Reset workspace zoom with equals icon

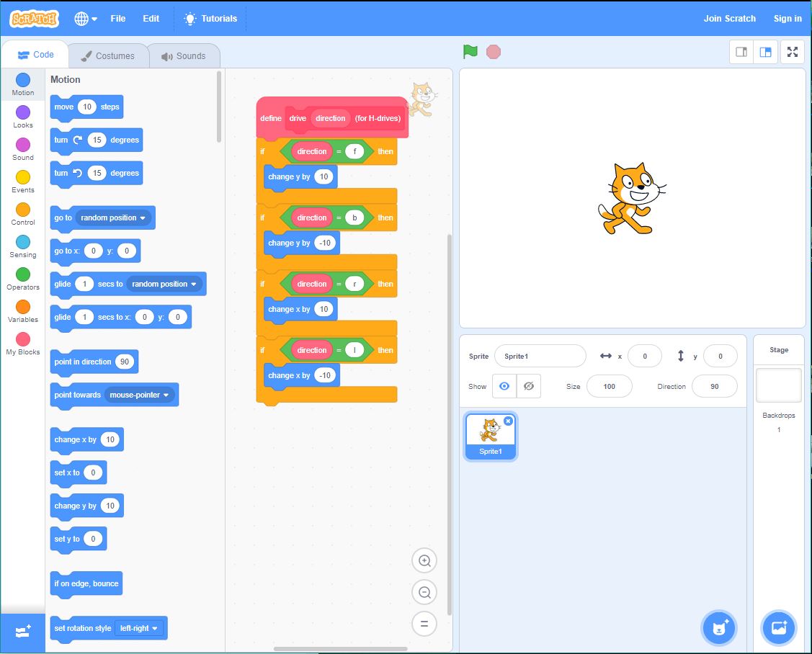tap(424, 624)
